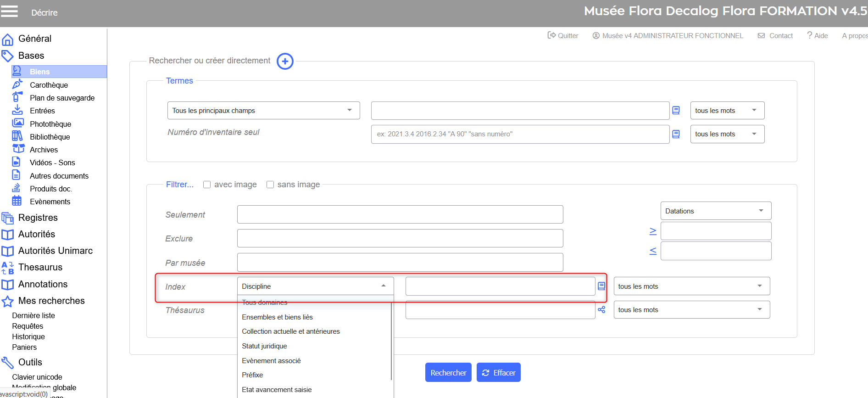868x398 pixels.
Task: Enable the 'avec image' checkbox
Action: 207,185
